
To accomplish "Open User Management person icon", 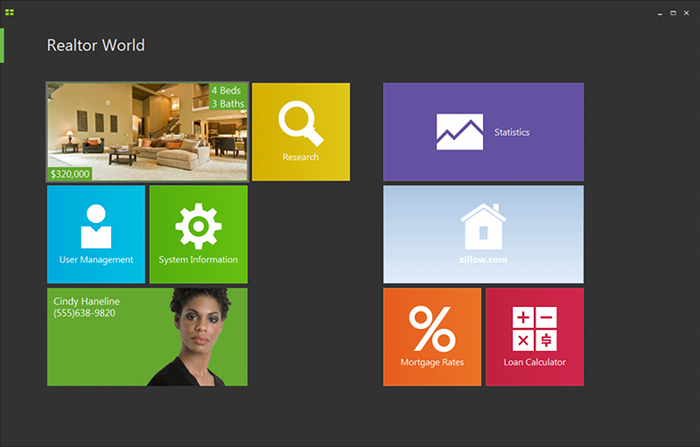I will [96, 226].
